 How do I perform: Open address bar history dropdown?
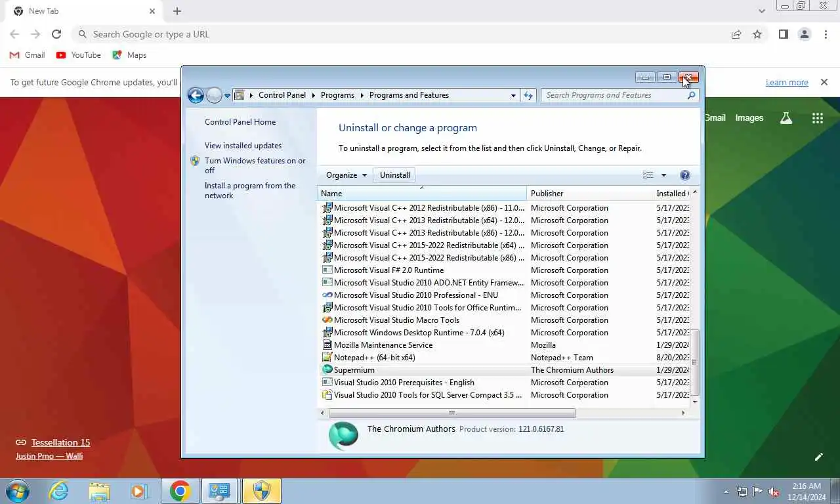pyautogui.click(x=513, y=96)
